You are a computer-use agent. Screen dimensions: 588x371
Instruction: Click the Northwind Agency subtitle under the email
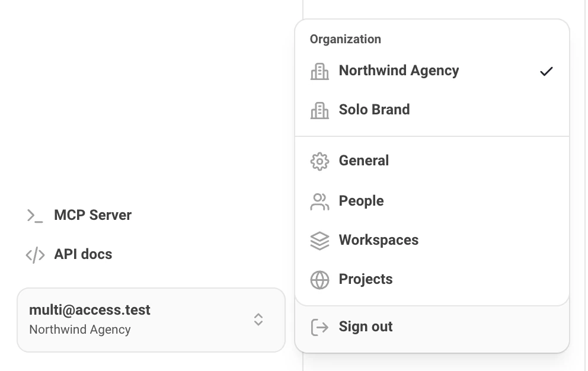click(80, 330)
